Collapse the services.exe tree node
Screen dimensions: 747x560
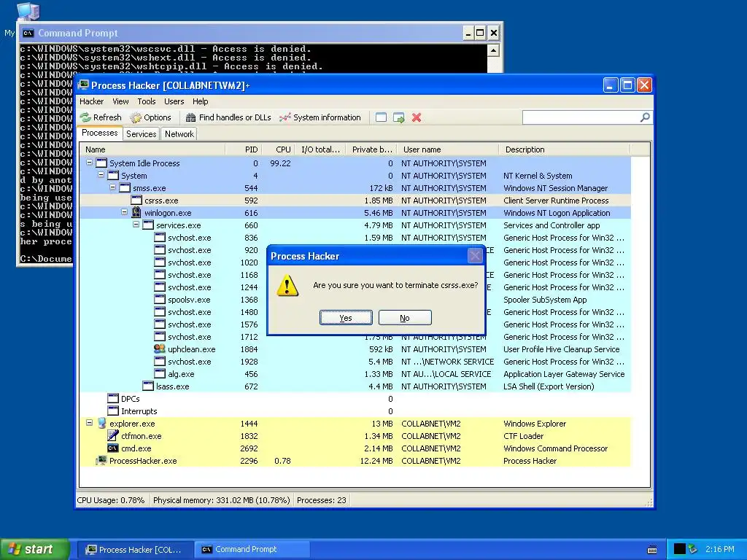[x=136, y=225]
